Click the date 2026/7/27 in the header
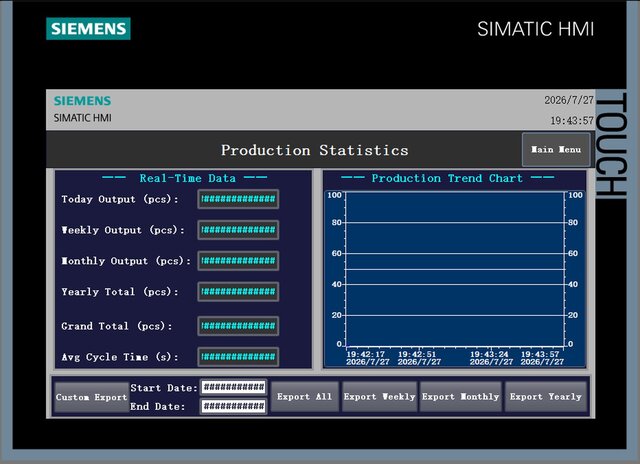 569,100
